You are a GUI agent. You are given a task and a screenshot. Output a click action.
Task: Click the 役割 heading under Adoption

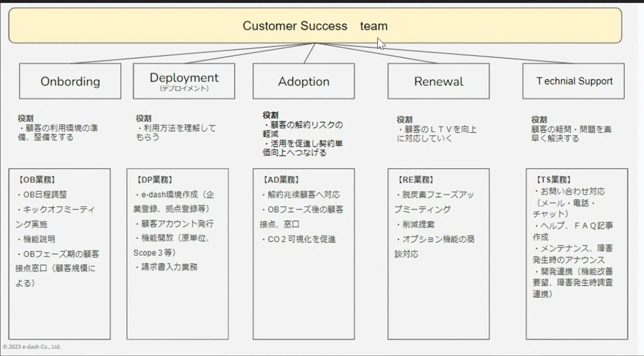pyautogui.click(x=270, y=115)
